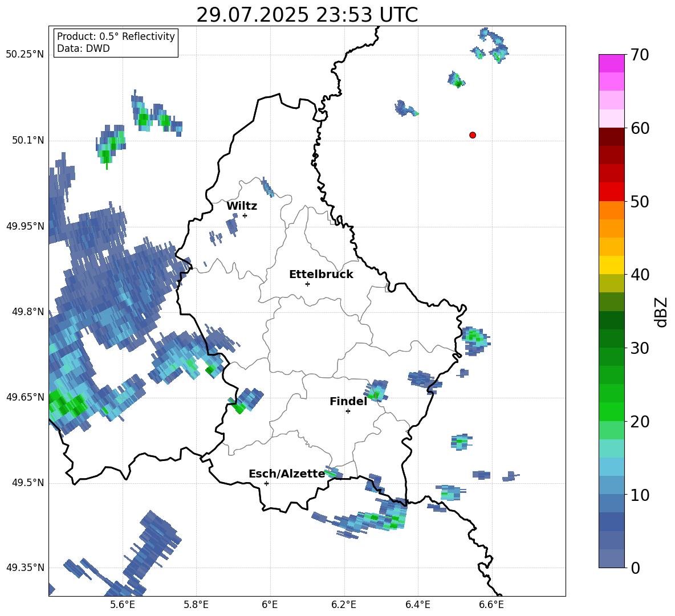Click the dark red colorbar segment below 60
Screen dimensions: 675x616
pyautogui.click(x=611, y=137)
